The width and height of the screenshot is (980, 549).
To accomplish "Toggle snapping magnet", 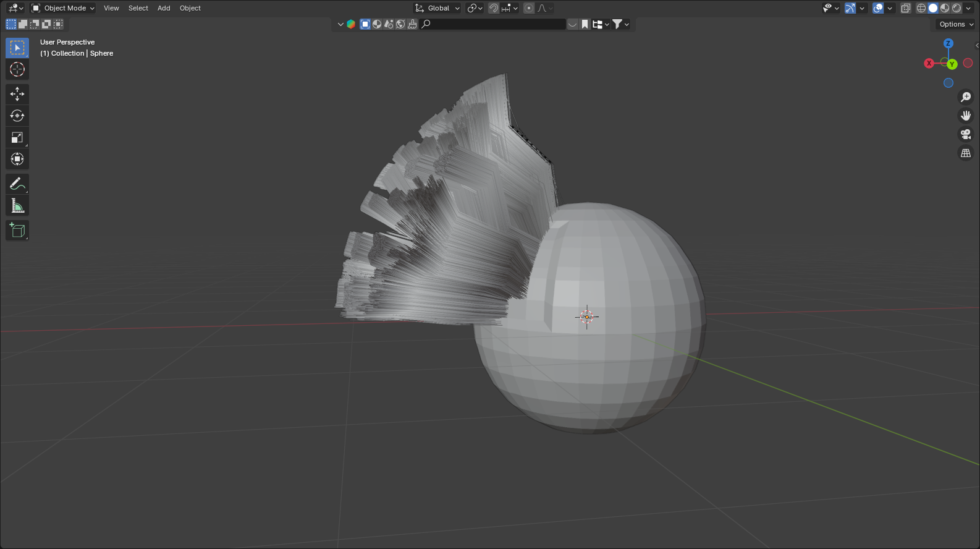I will (x=494, y=8).
